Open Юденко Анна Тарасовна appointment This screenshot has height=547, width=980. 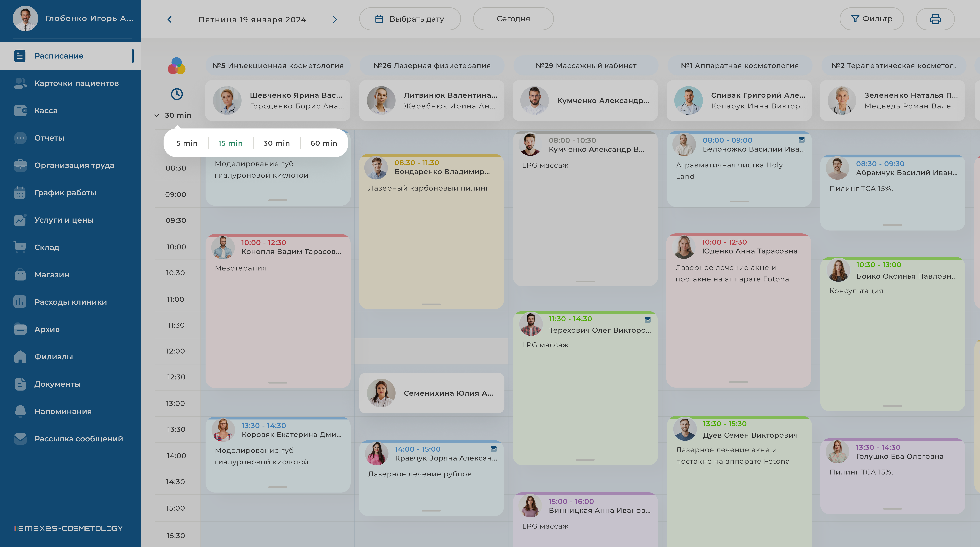(739, 311)
